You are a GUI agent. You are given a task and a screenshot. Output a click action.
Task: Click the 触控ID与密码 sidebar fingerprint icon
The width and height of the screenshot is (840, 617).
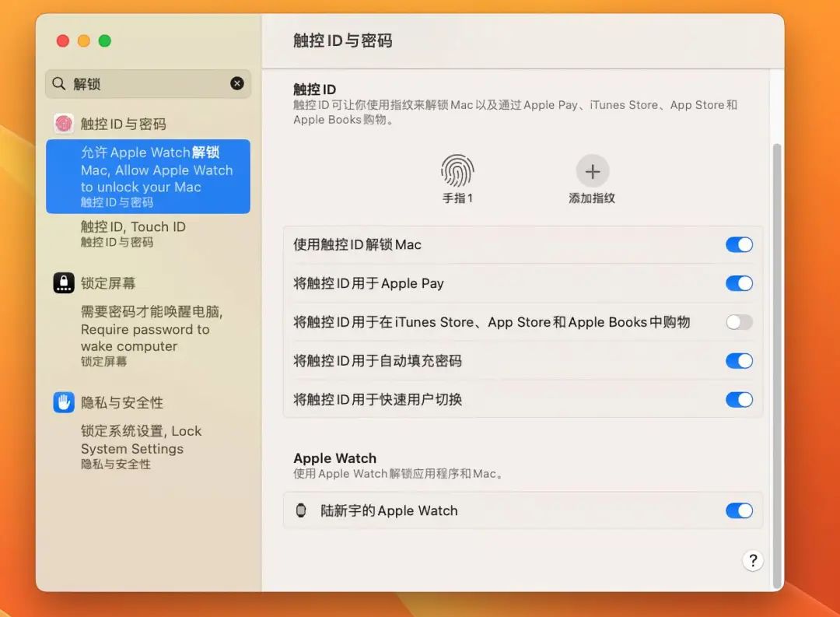click(64, 124)
